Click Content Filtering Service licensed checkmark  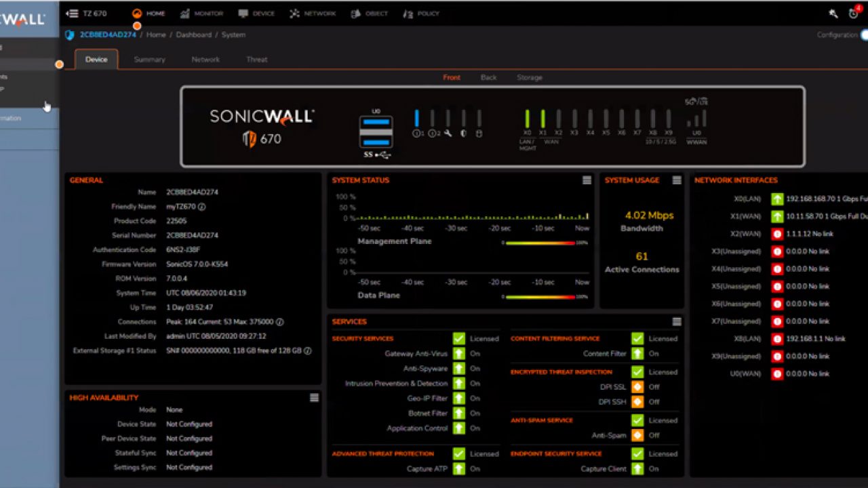(637, 338)
